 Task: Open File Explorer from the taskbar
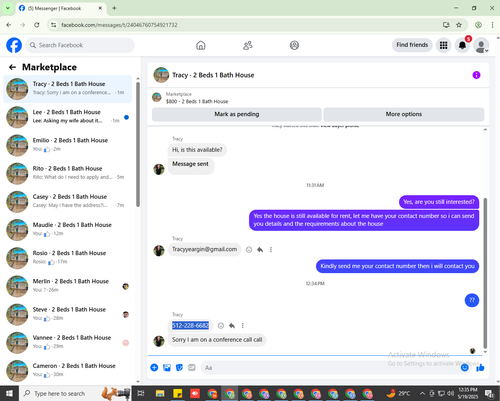click(x=160, y=393)
